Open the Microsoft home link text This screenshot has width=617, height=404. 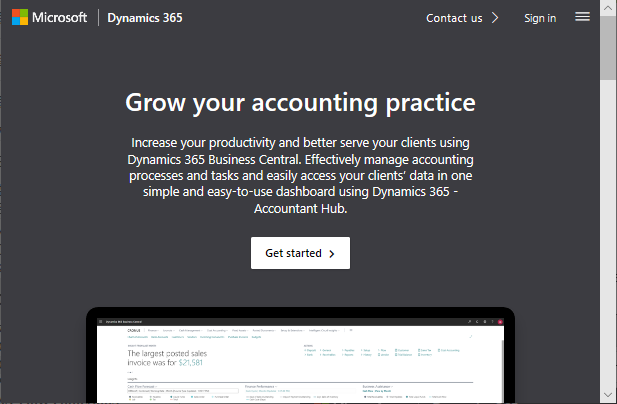pyautogui.click(x=59, y=17)
